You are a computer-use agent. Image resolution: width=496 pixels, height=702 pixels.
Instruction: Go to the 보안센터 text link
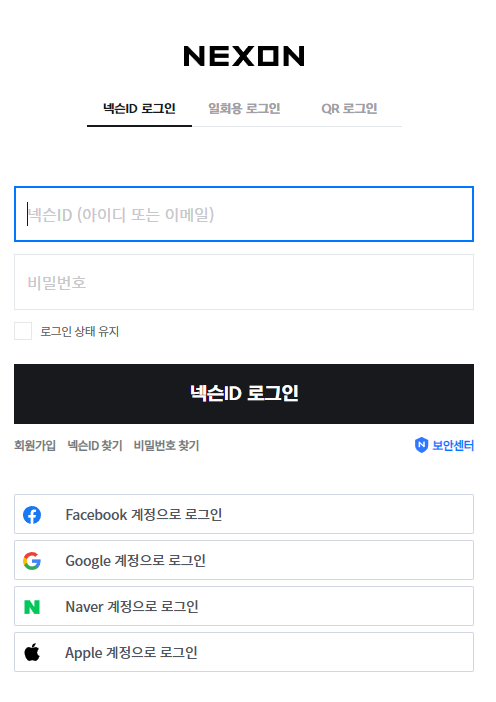[x=453, y=445]
